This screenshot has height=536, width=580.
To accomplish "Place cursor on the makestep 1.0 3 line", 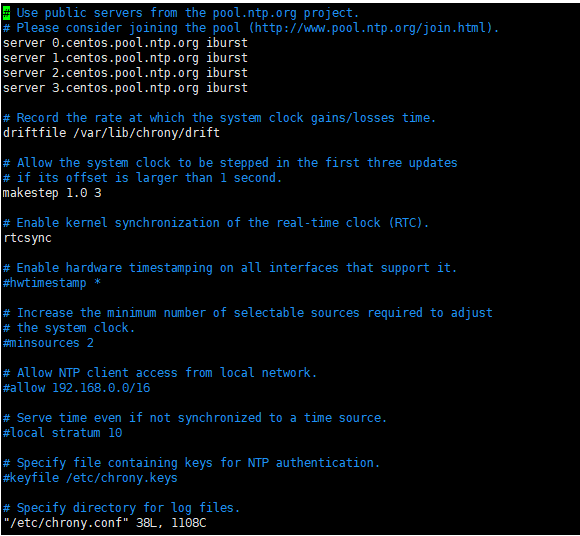I will click(52, 193).
